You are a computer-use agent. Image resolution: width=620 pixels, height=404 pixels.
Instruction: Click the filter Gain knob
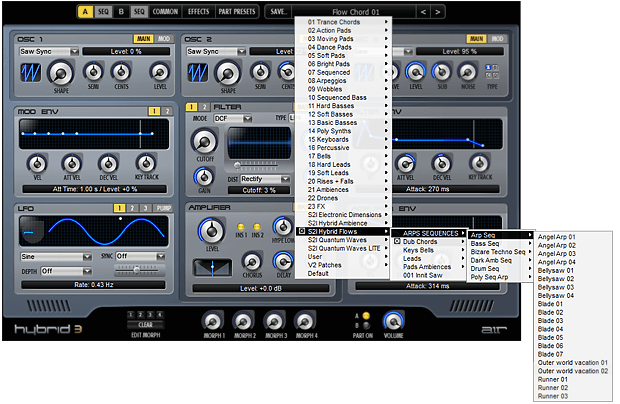click(x=204, y=177)
